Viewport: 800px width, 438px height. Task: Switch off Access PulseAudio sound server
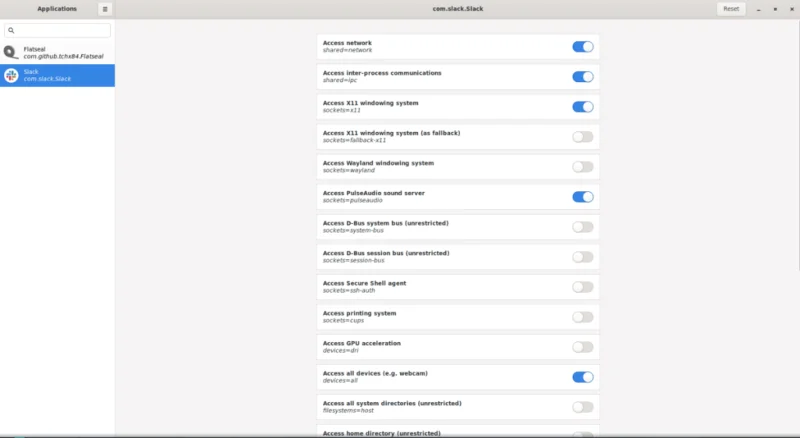click(583, 197)
